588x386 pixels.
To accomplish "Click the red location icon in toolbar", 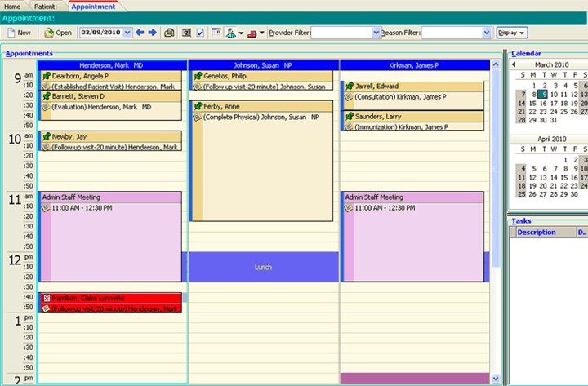I will pyautogui.click(x=251, y=33).
